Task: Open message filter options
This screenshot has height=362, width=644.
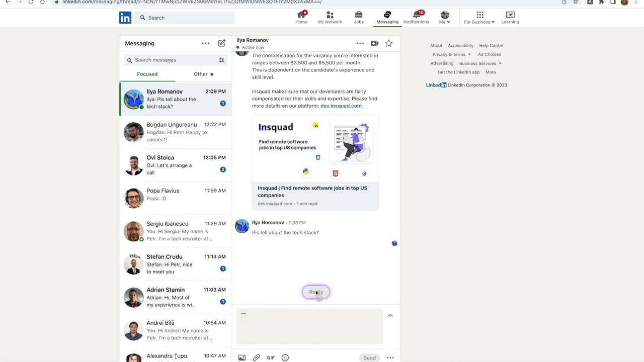Action: [221, 60]
